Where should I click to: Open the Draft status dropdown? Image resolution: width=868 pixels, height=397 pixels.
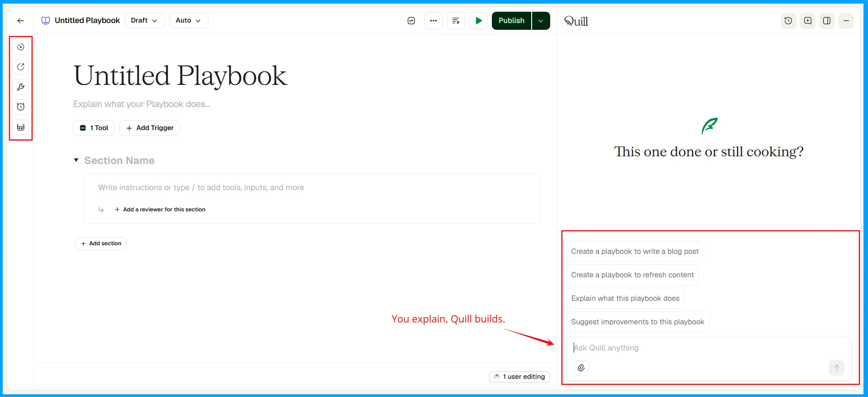[145, 21]
